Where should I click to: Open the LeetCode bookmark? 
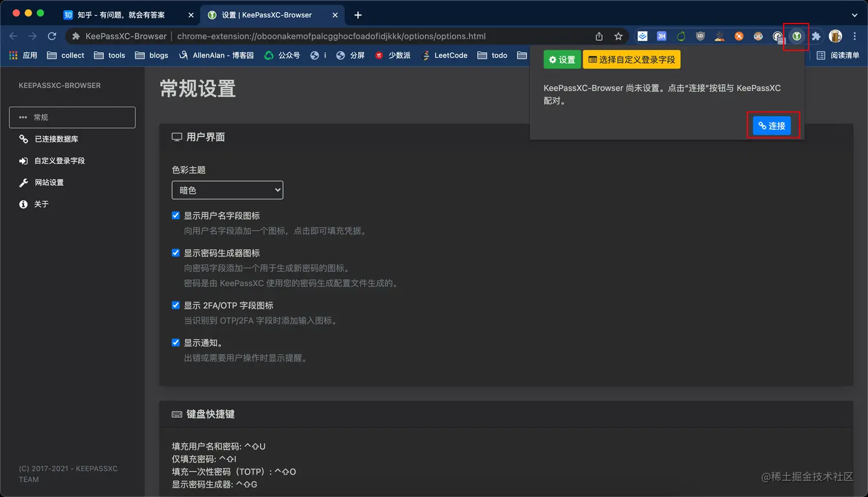(444, 55)
